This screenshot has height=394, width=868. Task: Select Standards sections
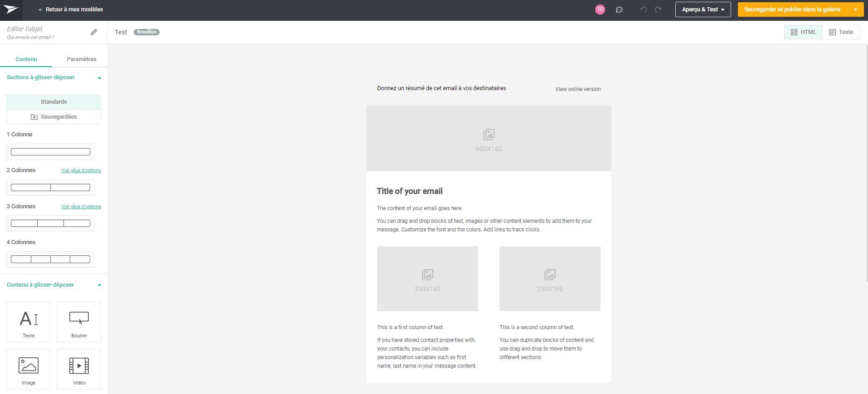pos(53,102)
